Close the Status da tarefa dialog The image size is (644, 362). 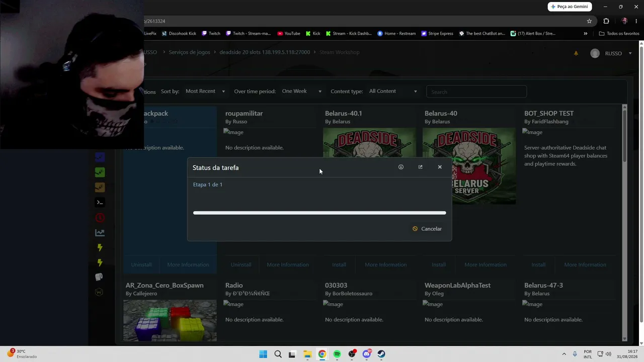pyautogui.click(x=440, y=167)
